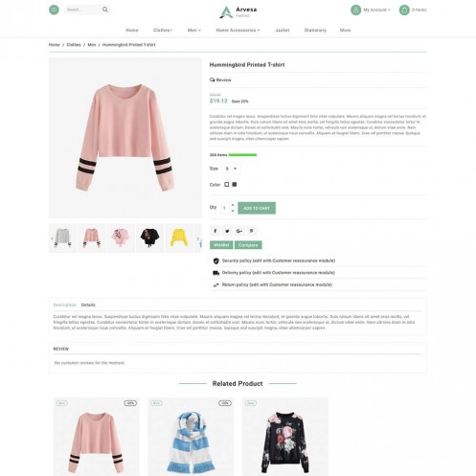The image size is (476, 476).
Task: Share product on Facebook
Action: pyautogui.click(x=215, y=231)
